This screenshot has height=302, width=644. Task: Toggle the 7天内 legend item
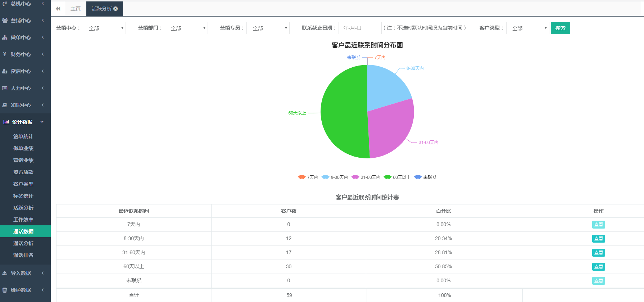pyautogui.click(x=308, y=177)
